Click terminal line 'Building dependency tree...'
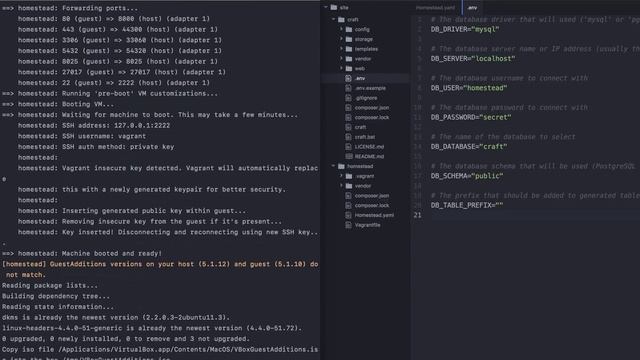 (x=56, y=296)
